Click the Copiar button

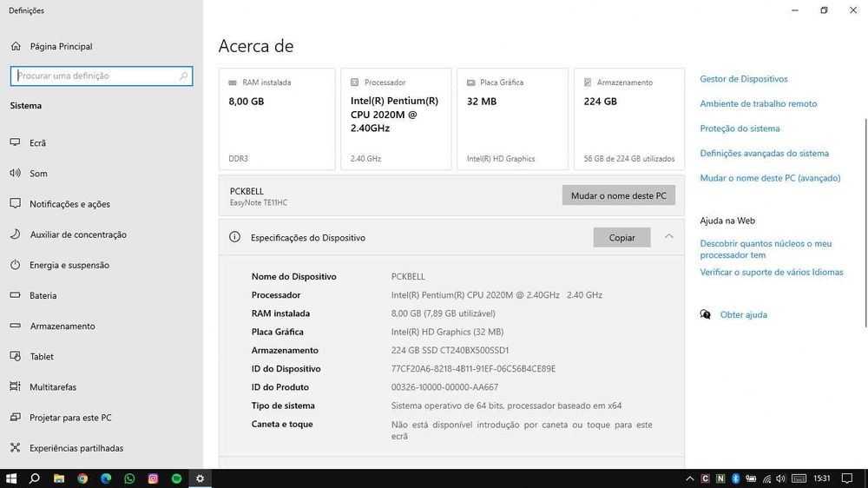coord(621,237)
